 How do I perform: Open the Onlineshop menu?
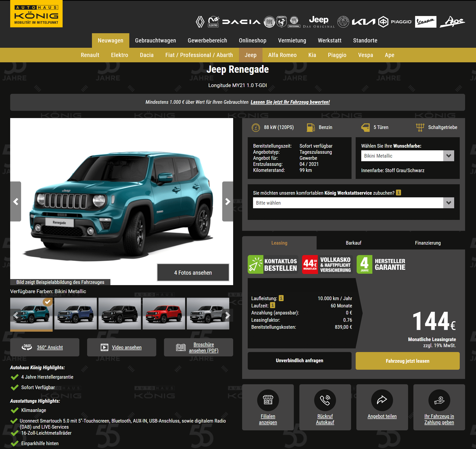[253, 40]
